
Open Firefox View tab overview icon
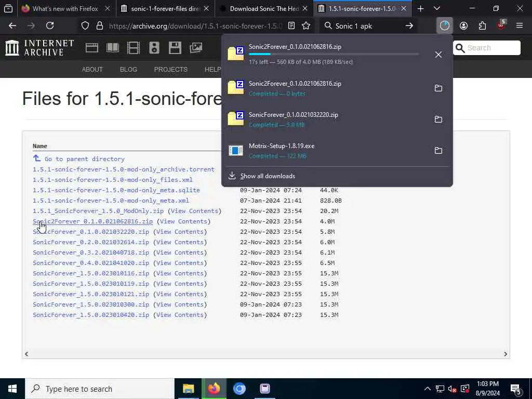coord(8,8)
